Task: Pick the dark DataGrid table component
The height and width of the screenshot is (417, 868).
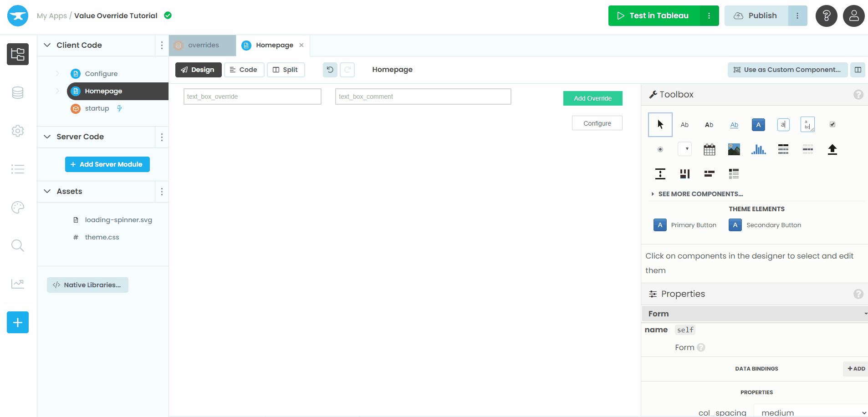Action: (783, 149)
